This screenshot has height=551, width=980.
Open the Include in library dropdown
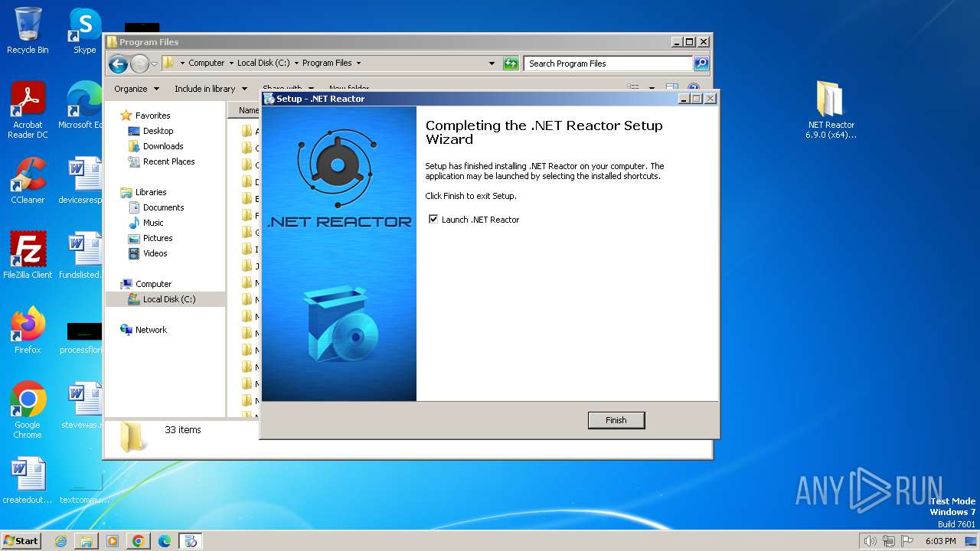(211, 89)
